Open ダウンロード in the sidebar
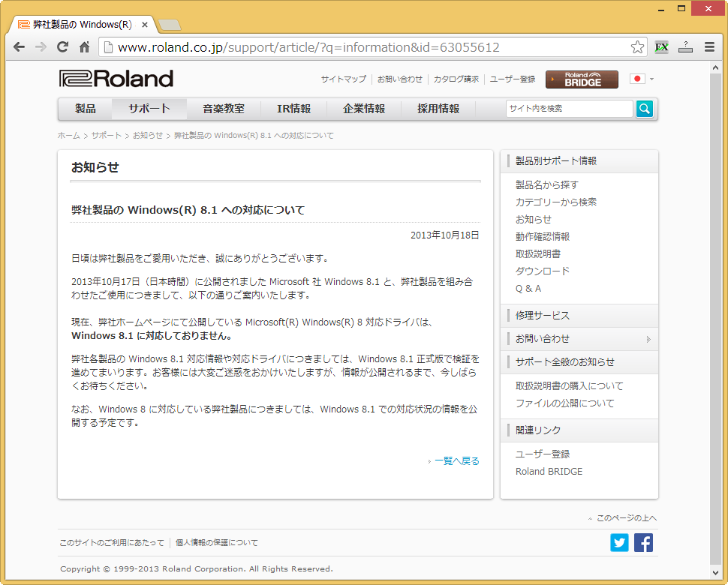This screenshot has width=728, height=585. pos(543,271)
